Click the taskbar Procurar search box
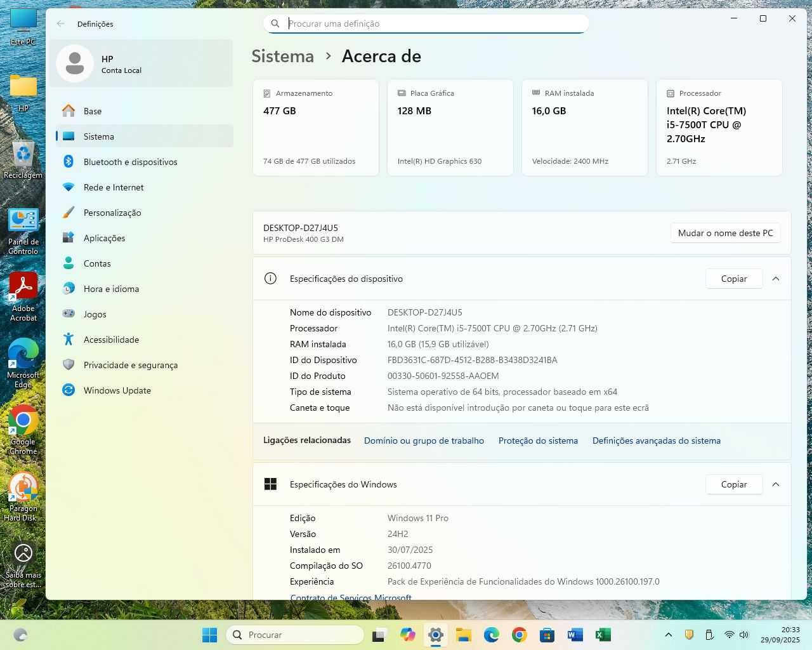Viewport: 812px width, 650px height. pyautogui.click(x=296, y=635)
